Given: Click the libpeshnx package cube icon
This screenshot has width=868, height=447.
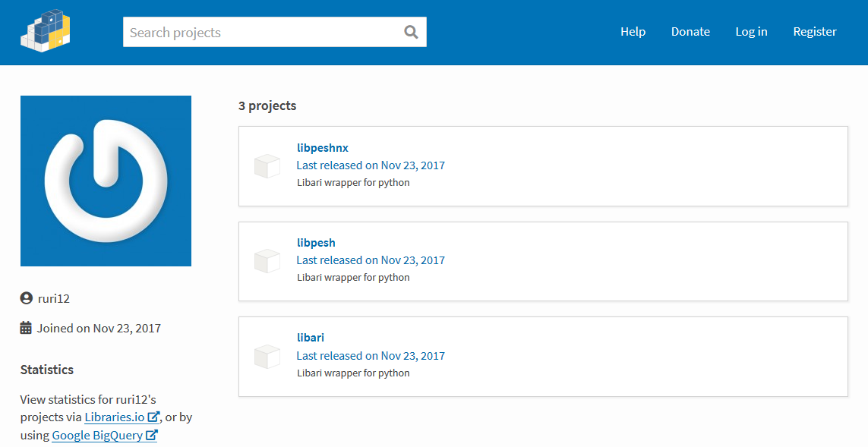Looking at the screenshot, I should coord(267,166).
